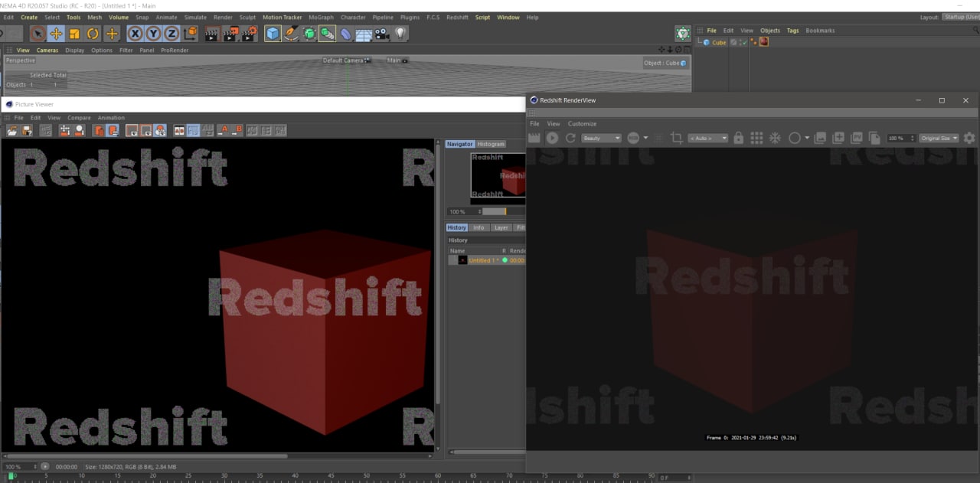Open the Beauty AOV dropdown

click(601, 139)
